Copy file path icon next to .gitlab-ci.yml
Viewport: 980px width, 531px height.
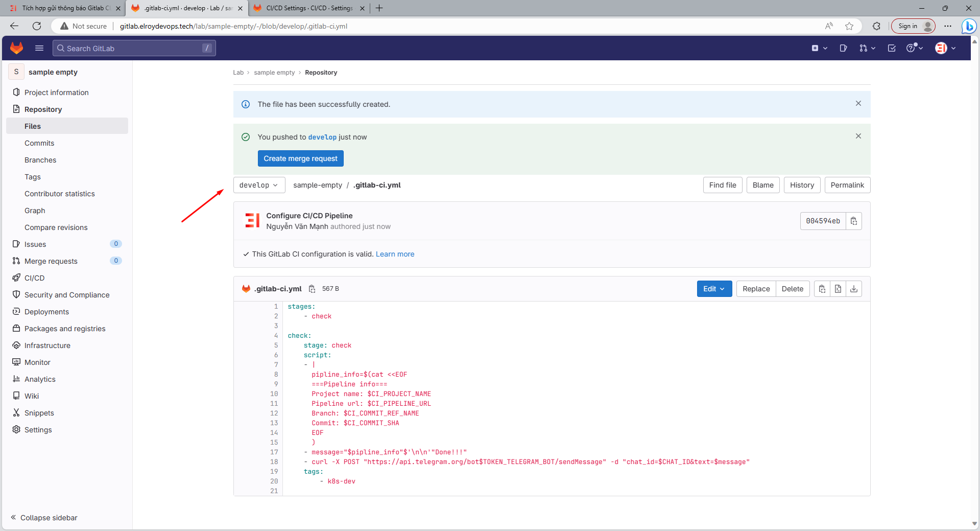coord(312,289)
